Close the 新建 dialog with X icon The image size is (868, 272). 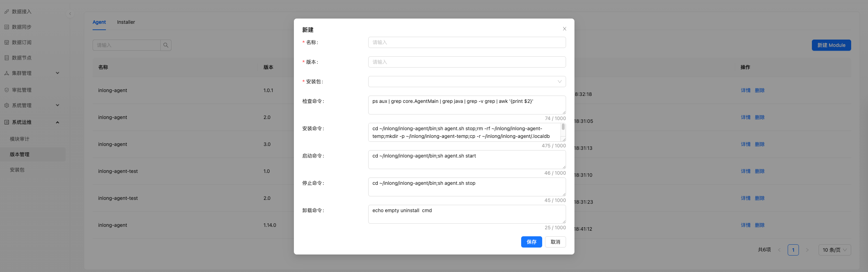[564, 29]
